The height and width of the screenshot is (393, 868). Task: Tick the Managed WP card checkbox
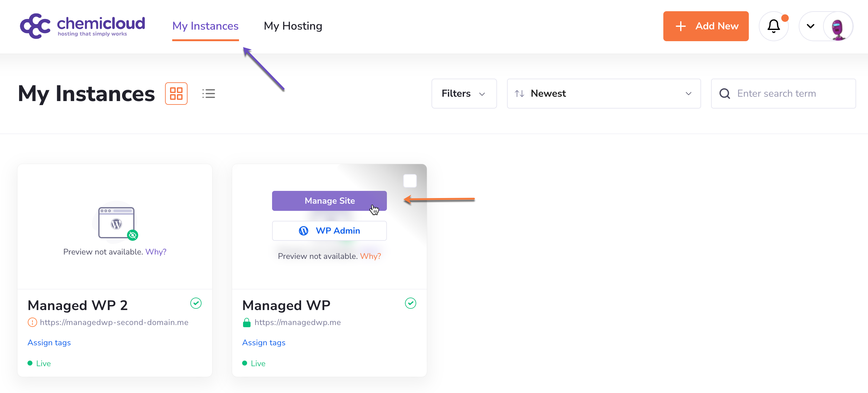pyautogui.click(x=410, y=181)
